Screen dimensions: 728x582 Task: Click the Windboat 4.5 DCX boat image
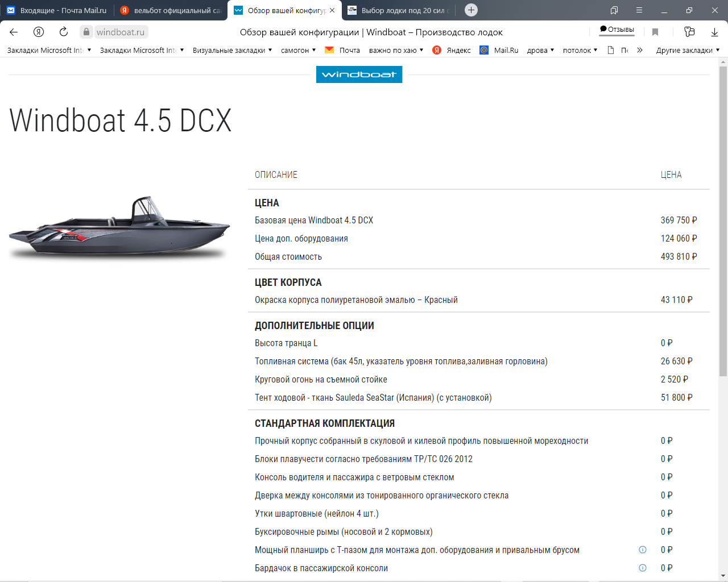point(119,228)
